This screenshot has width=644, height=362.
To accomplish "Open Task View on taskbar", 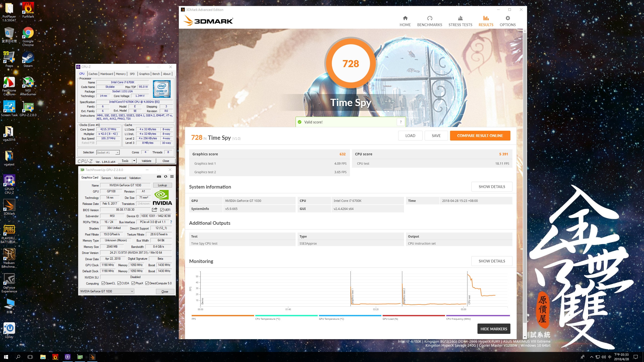I will click(x=30, y=357).
